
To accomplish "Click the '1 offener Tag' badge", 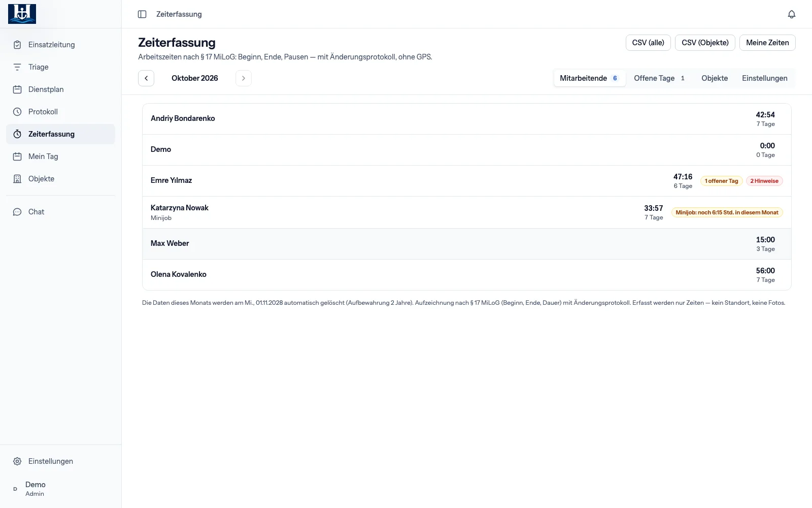I will click(x=722, y=181).
